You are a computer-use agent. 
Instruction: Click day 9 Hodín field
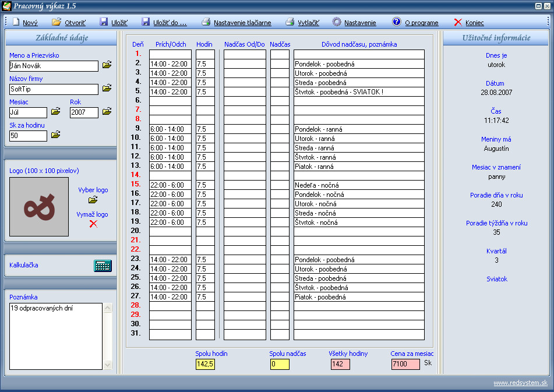(x=205, y=129)
